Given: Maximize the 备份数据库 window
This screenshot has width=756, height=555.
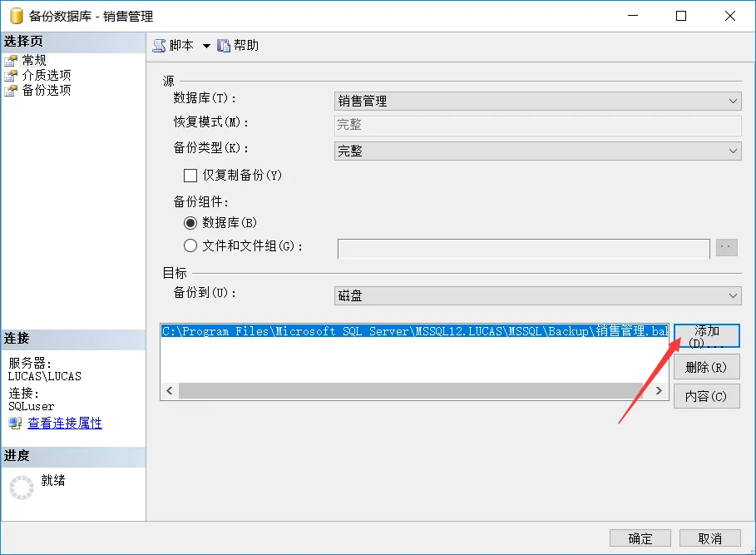Looking at the screenshot, I should (x=681, y=16).
